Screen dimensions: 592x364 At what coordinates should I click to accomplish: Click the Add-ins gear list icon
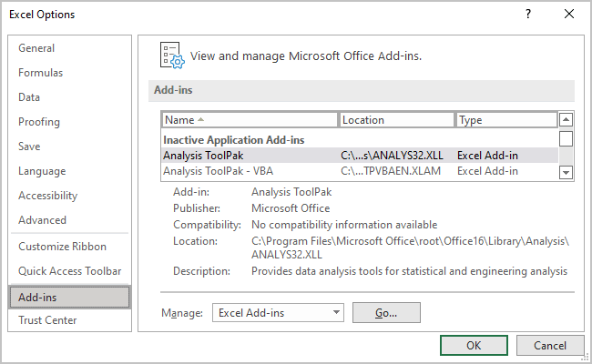click(172, 56)
